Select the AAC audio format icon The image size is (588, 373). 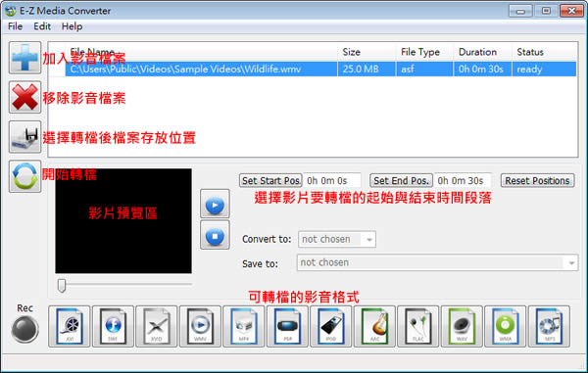point(374,327)
